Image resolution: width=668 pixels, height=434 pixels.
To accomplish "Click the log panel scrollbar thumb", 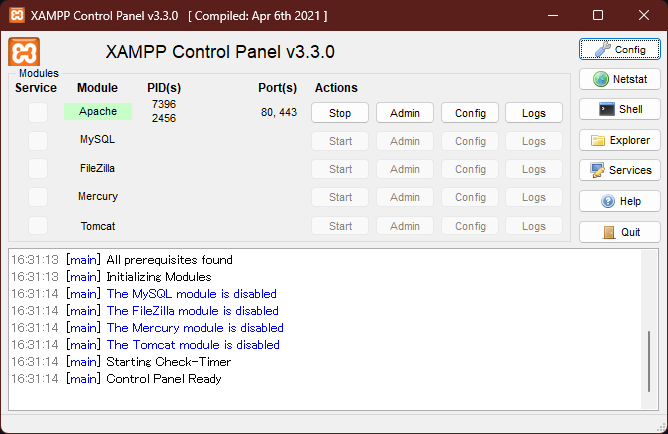I will 649,361.
